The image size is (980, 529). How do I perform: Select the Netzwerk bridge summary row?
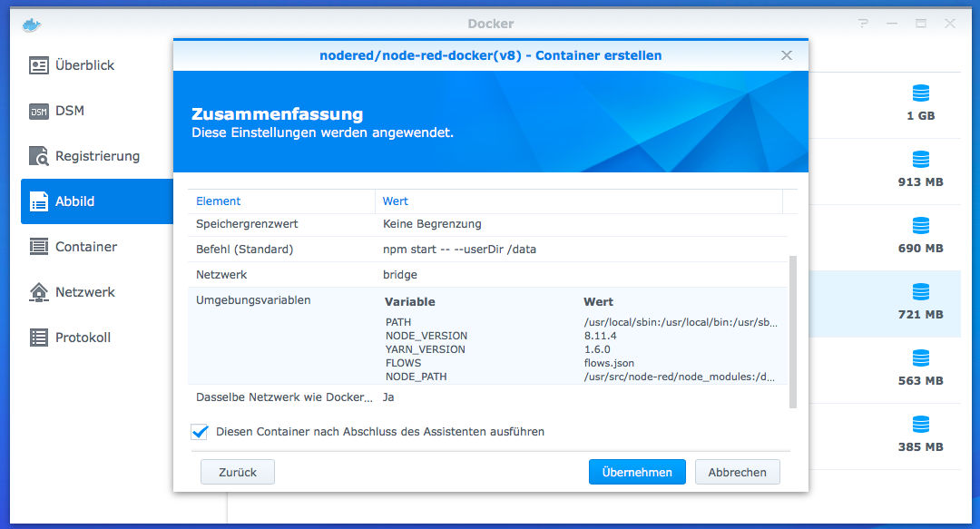(487, 275)
